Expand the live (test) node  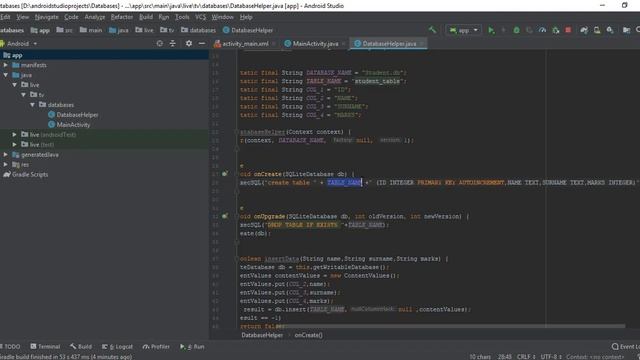pyautogui.click(x=15, y=144)
